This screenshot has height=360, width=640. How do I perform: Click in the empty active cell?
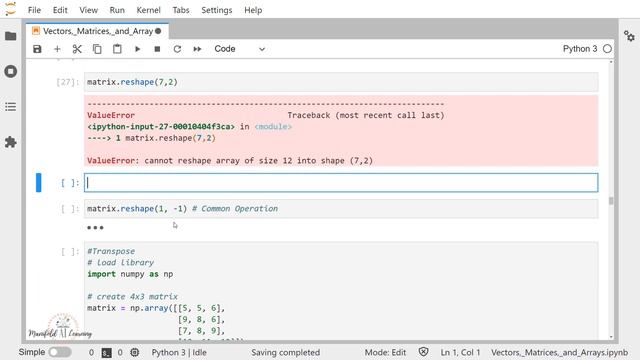coord(341,182)
